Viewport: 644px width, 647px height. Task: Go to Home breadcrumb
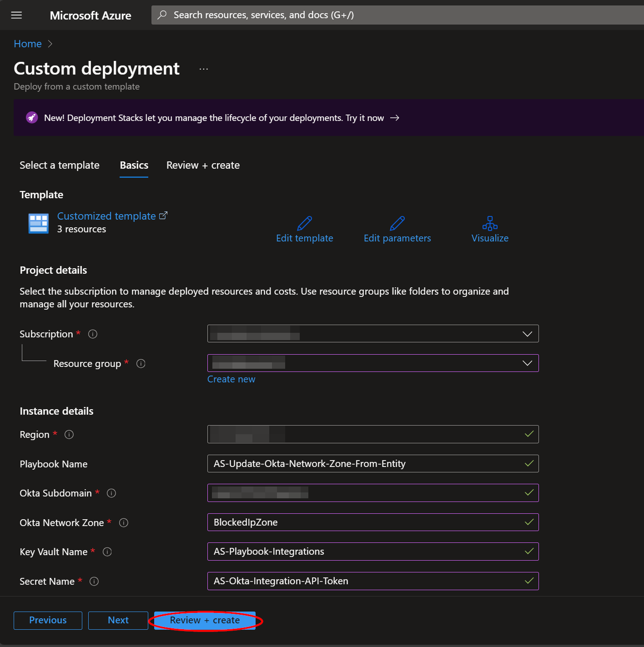point(28,44)
